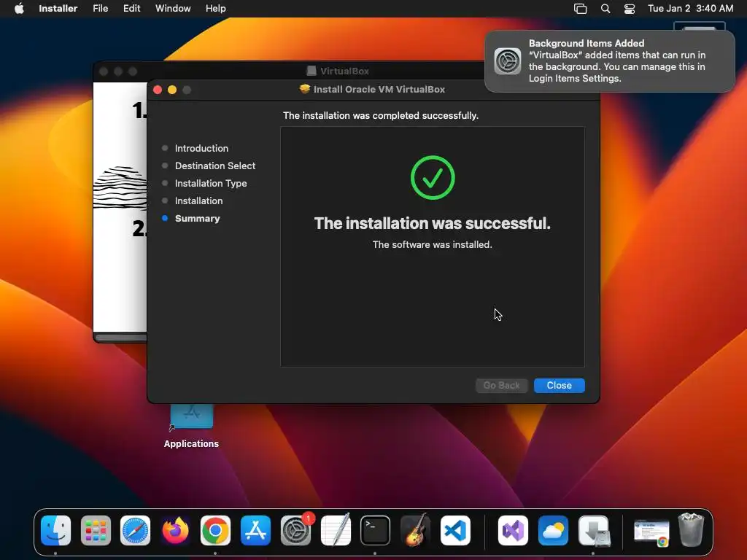Open TextEdit from the Dock
Viewport: 747px width, 560px height.
coord(336,531)
